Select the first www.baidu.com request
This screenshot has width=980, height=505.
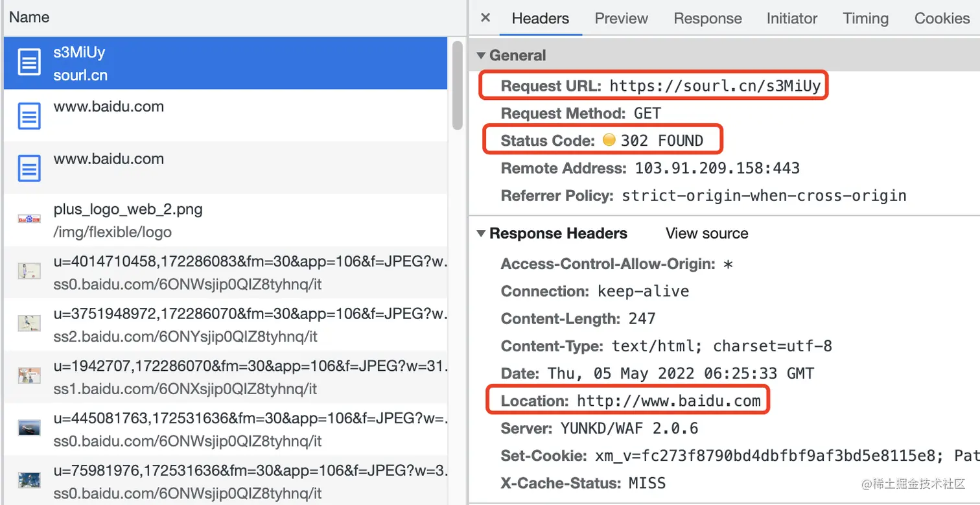point(226,115)
